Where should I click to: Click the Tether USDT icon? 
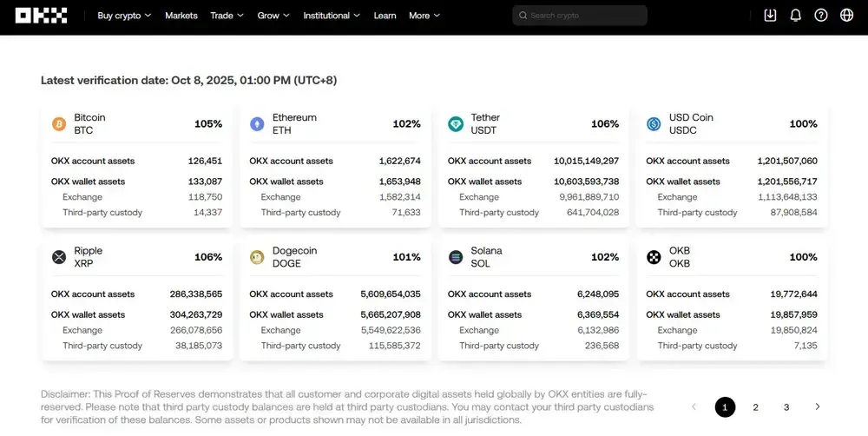[456, 124]
